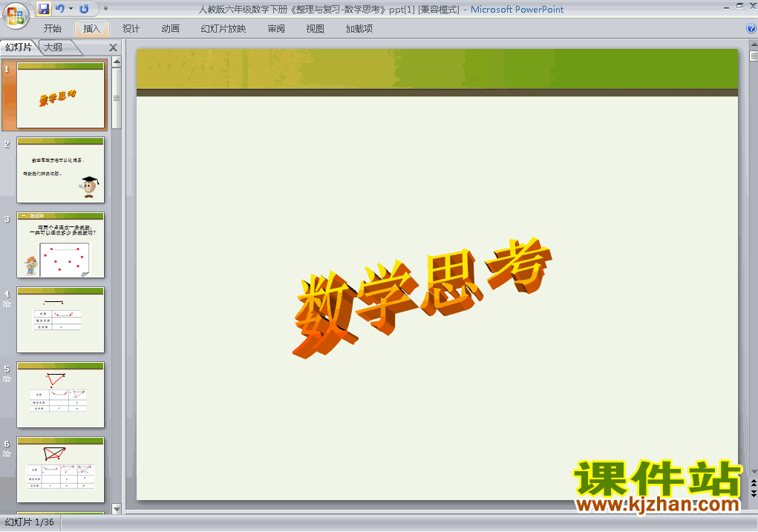758x532 pixels.
Task: Click thumbnail pane scroll down arrow
Action: [117, 509]
